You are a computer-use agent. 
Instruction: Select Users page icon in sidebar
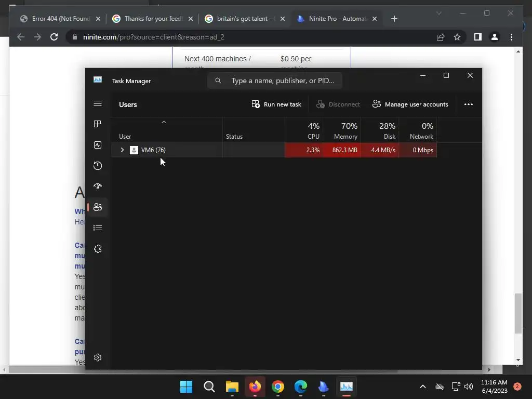pyautogui.click(x=98, y=207)
